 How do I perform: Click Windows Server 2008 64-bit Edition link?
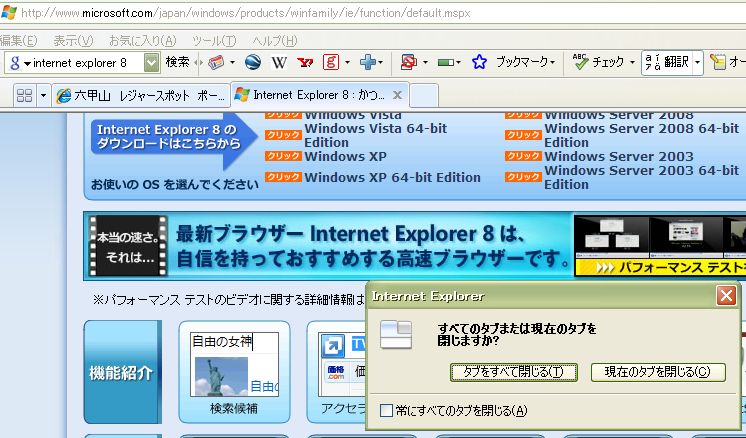[642, 136]
